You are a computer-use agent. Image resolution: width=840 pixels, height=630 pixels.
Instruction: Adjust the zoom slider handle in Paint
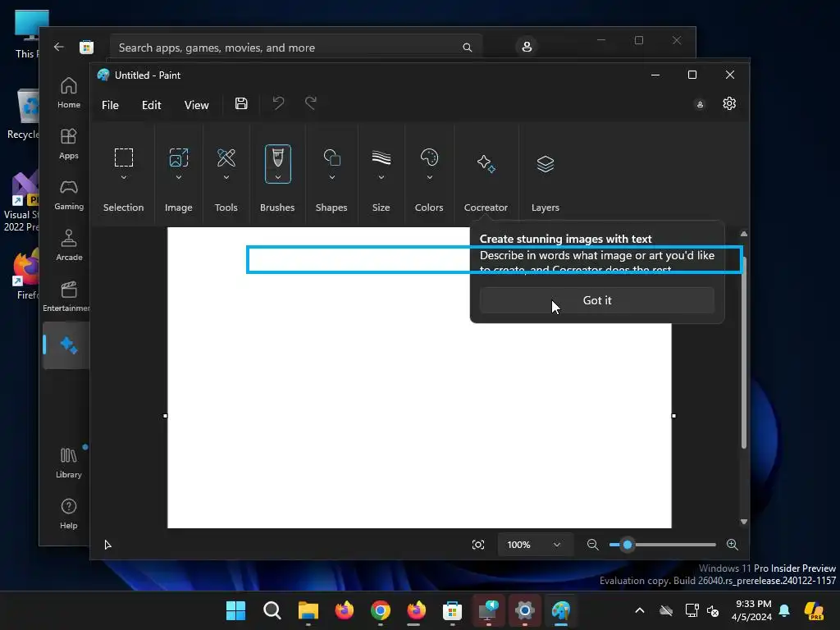coord(628,545)
